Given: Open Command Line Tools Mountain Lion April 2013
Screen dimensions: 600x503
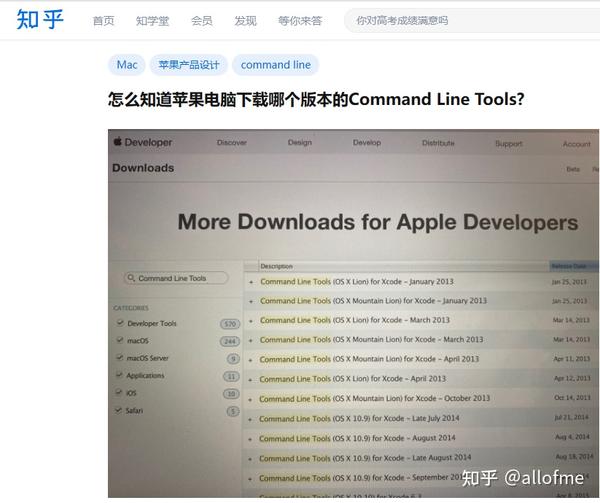Looking at the screenshot, I should (369, 359).
